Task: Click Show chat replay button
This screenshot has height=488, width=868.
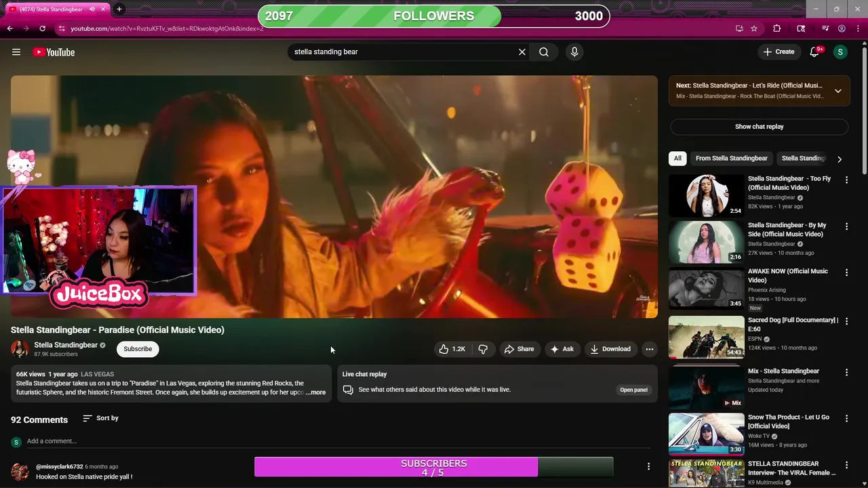Action: click(x=759, y=127)
